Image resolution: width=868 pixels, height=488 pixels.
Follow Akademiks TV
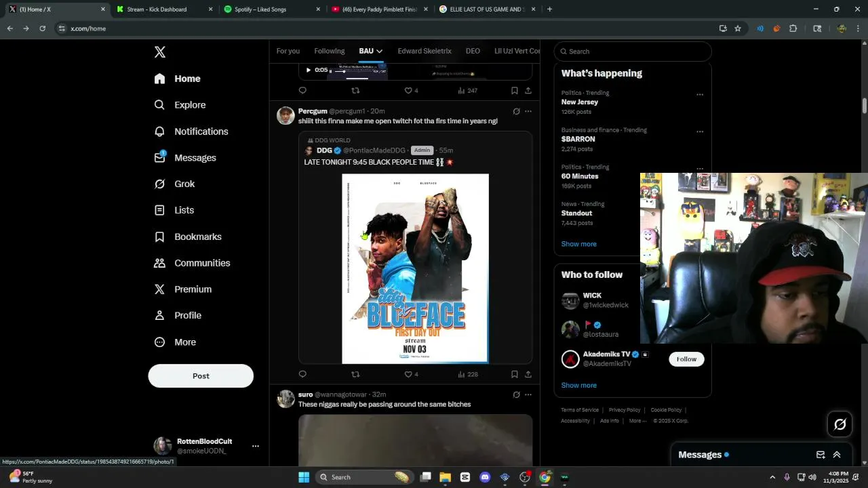tap(686, 359)
